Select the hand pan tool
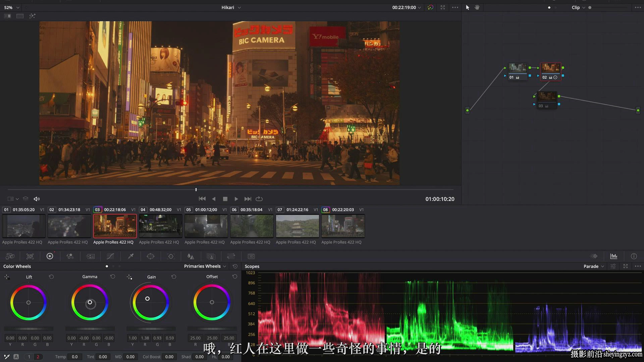644x362 pixels. point(477,7)
